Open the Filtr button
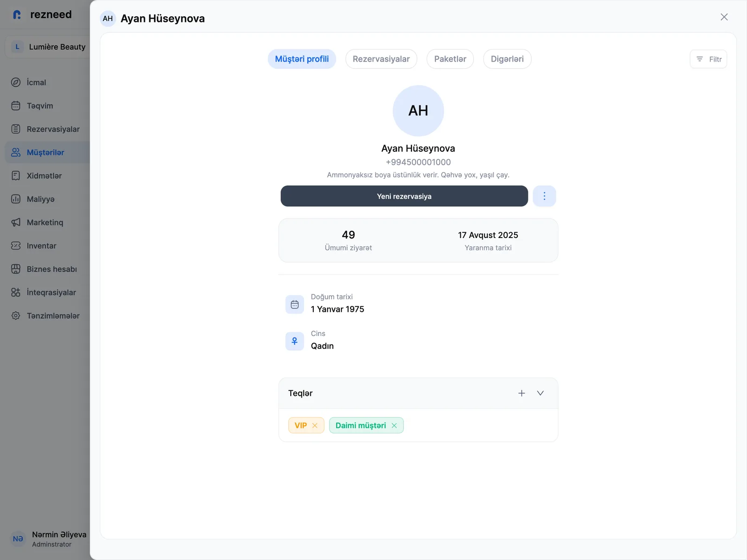 click(x=708, y=59)
